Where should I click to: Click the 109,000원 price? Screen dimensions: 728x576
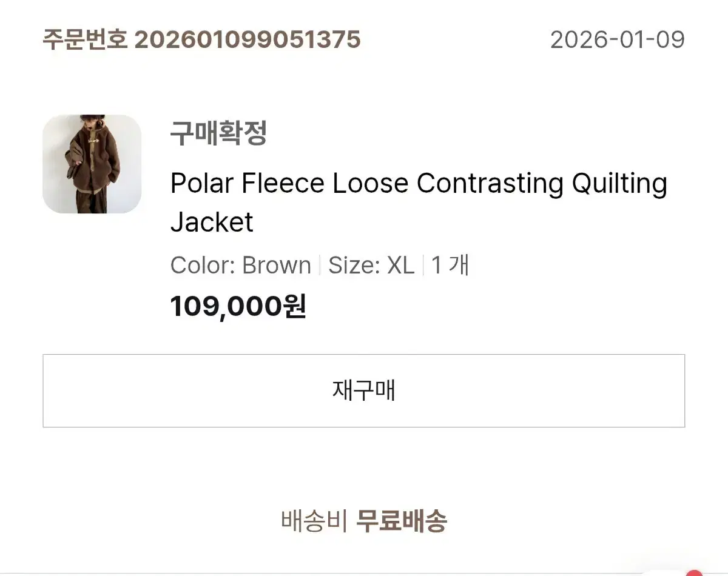tap(238, 307)
